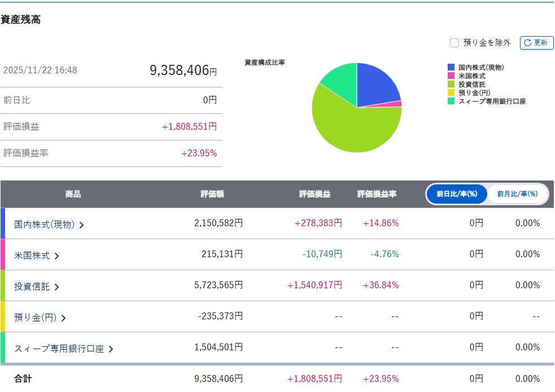This screenshot has height=392, width=555.
Task: Click blue 国内株式 legend color square
Action: coord(451,68)
